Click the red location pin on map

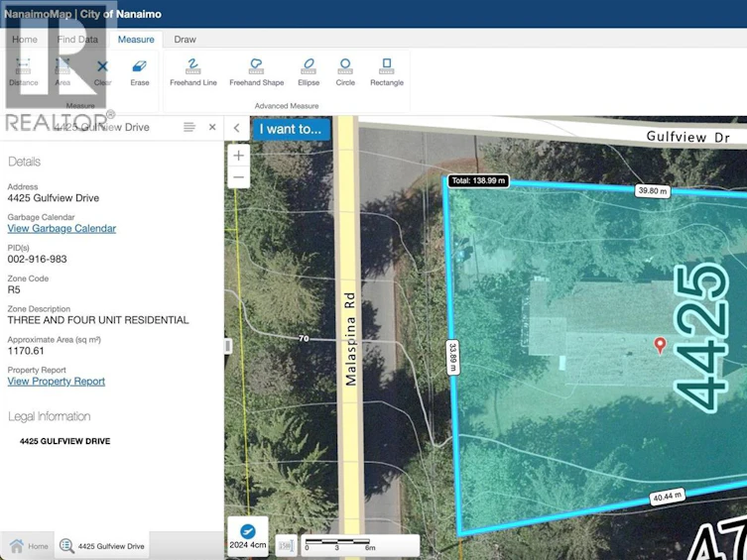click(x=660, y=345)
